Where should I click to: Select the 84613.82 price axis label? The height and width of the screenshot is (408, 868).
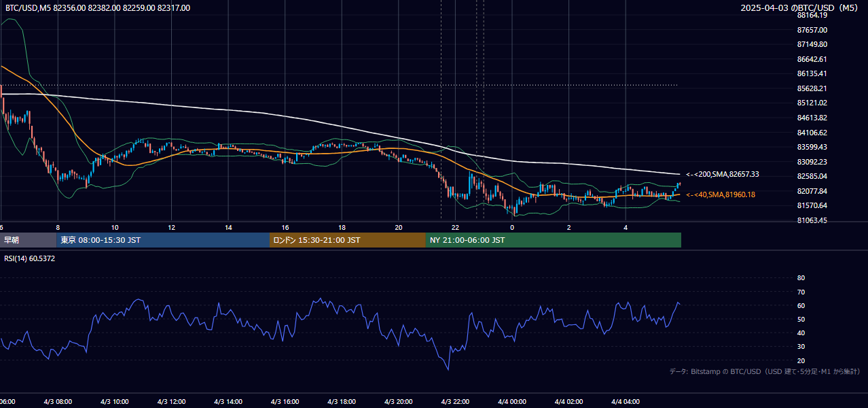click(x=812, y=118)
